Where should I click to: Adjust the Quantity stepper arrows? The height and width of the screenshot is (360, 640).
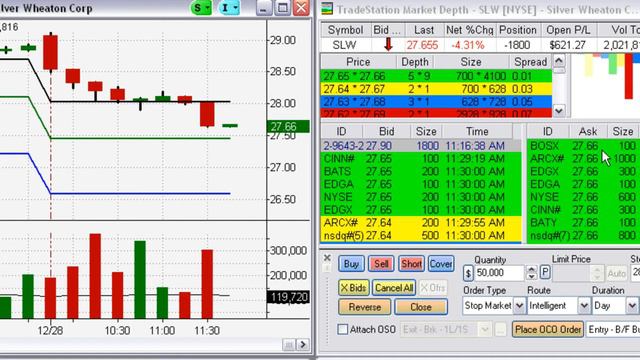pos(531,273)
